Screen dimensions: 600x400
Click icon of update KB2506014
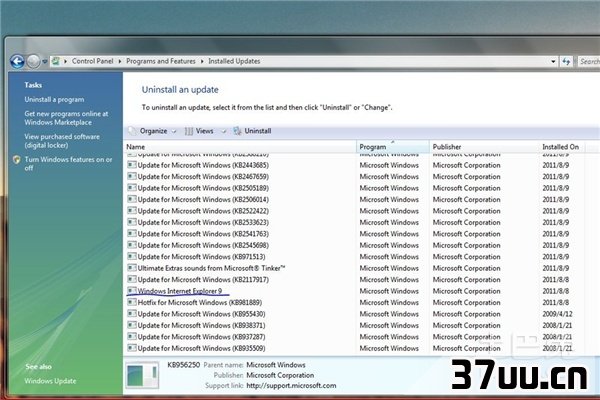coord(132,199)
